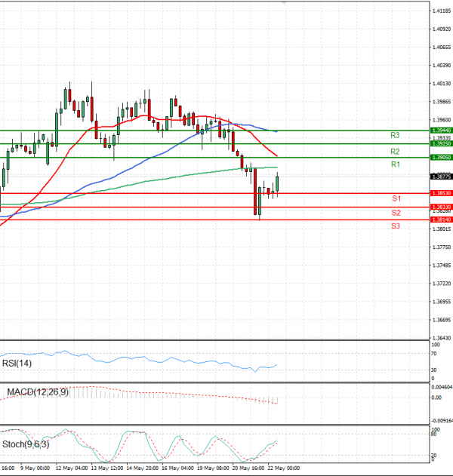Click the 14 May 20:00 time label
Image resolution: width=453 pixels, height=476 pixels.
(x=142, y=468)
